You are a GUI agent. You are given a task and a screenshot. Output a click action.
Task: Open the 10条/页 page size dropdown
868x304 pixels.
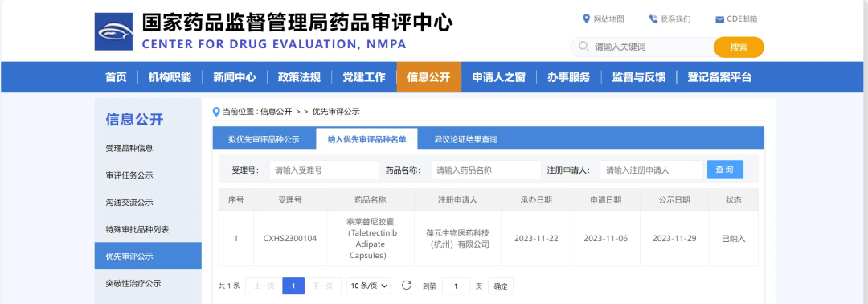click(369, 286)
